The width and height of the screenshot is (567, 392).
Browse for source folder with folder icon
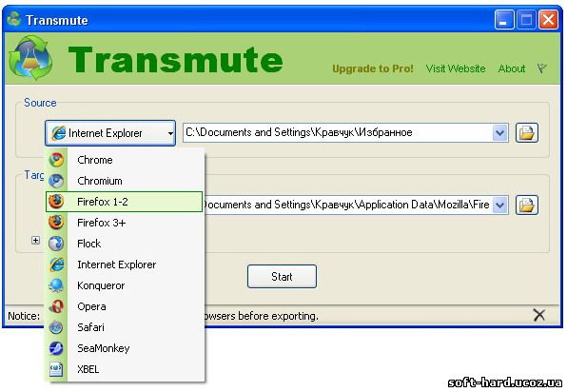526,132
